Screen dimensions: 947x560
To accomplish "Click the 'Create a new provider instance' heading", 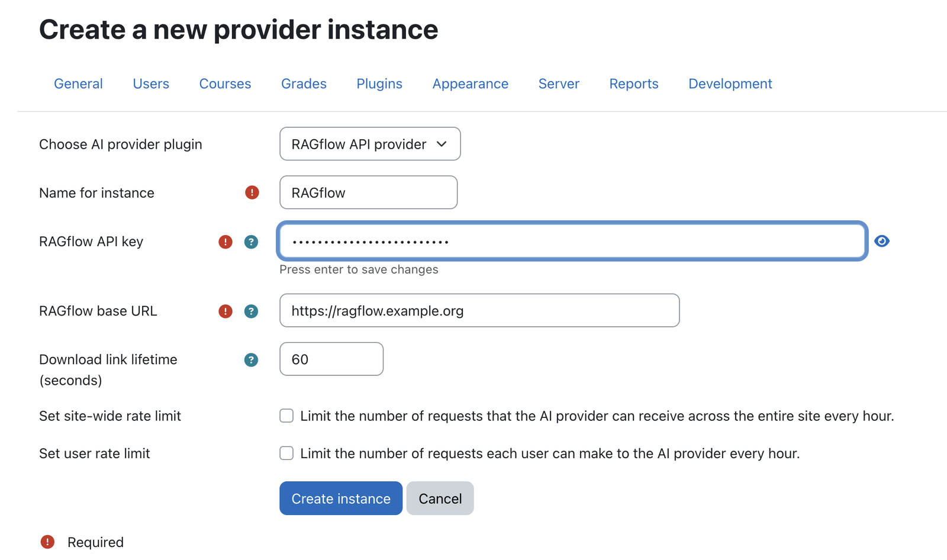I will pos(239,30).
